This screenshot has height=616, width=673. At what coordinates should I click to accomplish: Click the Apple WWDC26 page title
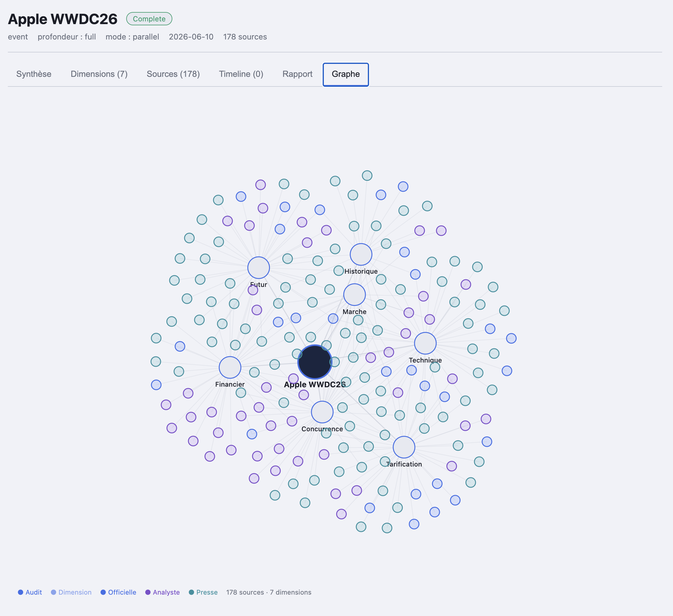point(63,19)
